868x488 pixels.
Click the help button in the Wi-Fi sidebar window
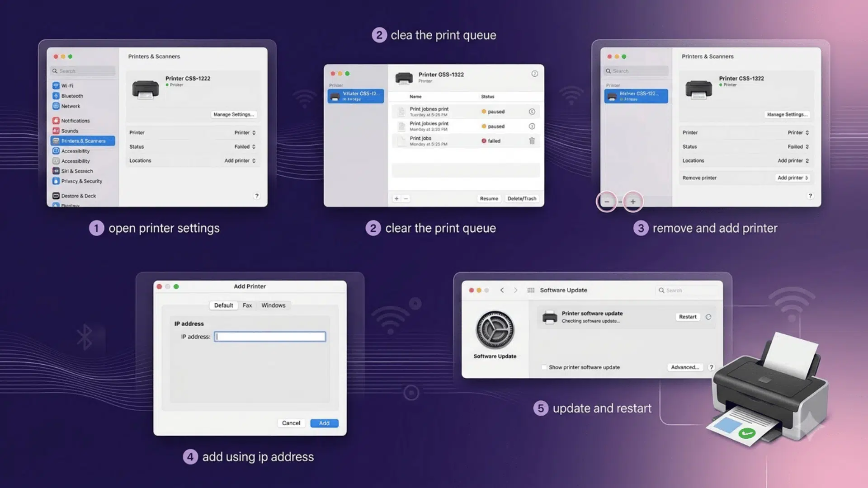pos(257,196)
